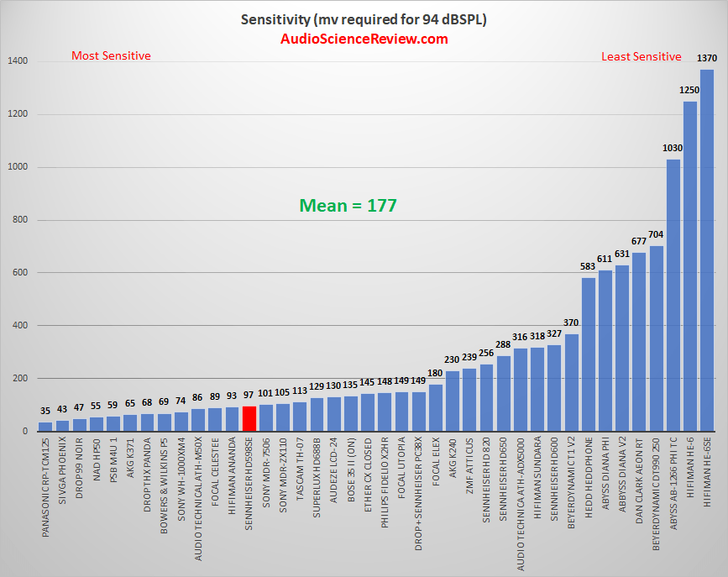Click the 400 y-axis label
Screen dimensions: 728x577
tap(20, 326)
